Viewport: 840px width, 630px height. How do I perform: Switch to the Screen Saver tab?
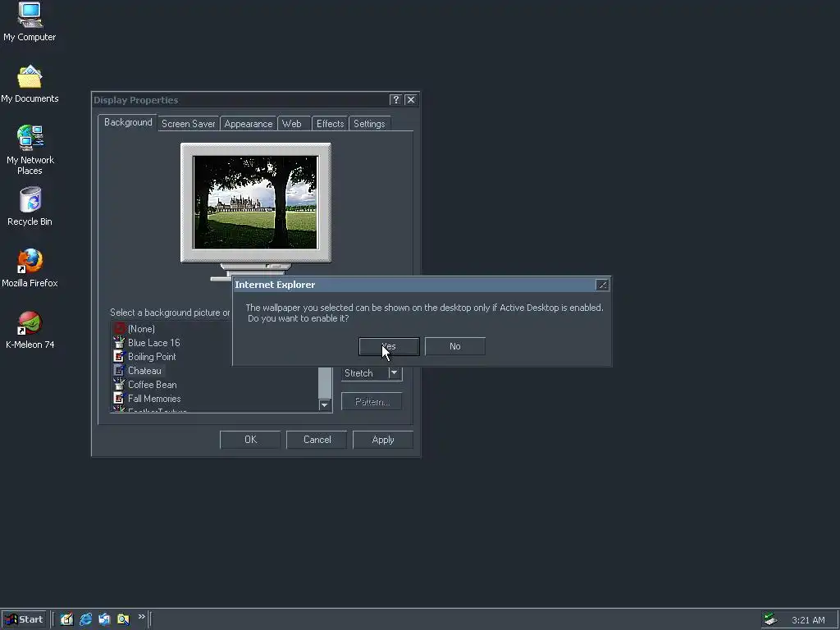pyautogui.click(x=188, y=124)
